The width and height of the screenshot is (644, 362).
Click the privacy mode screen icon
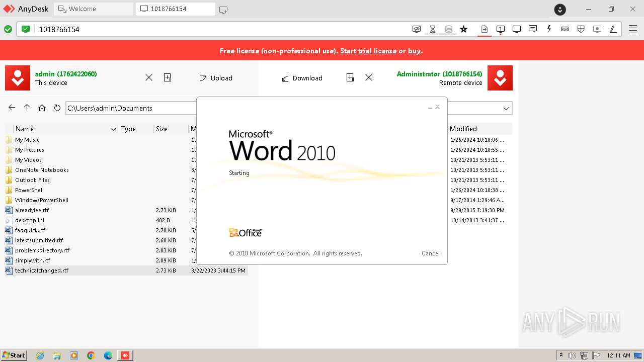tap(417, 29)
